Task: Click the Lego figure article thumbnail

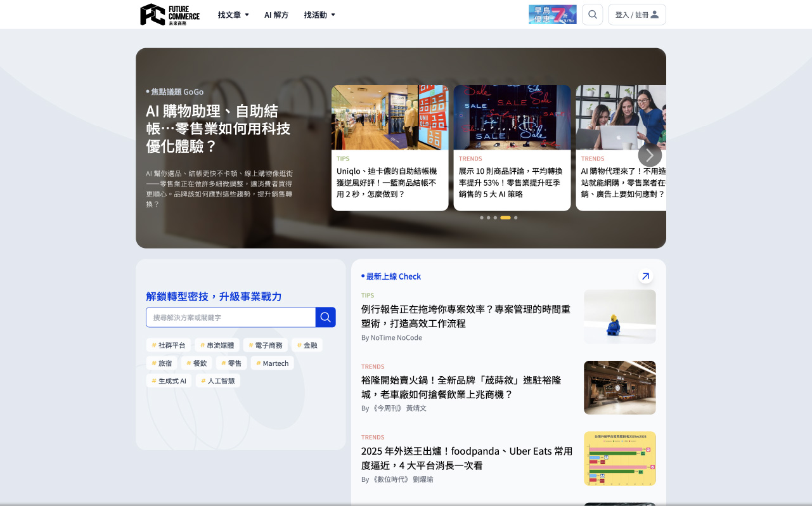Action: 620,316
